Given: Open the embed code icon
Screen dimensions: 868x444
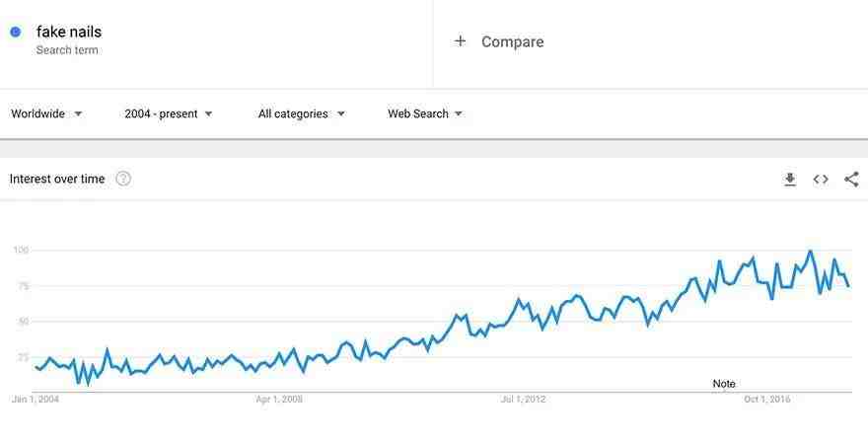Looking at the screenshot, I should 821,179.
